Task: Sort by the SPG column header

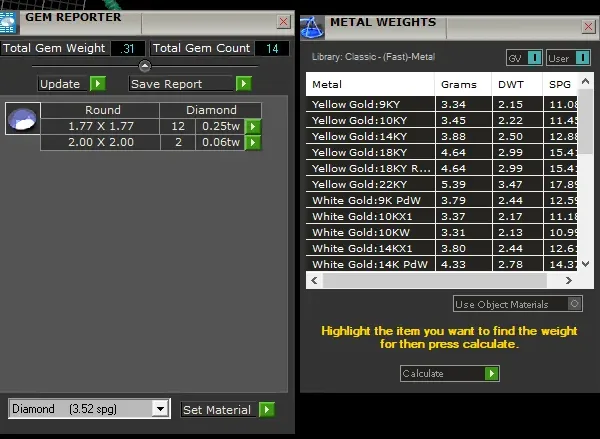Action: (x=560, y=84)
